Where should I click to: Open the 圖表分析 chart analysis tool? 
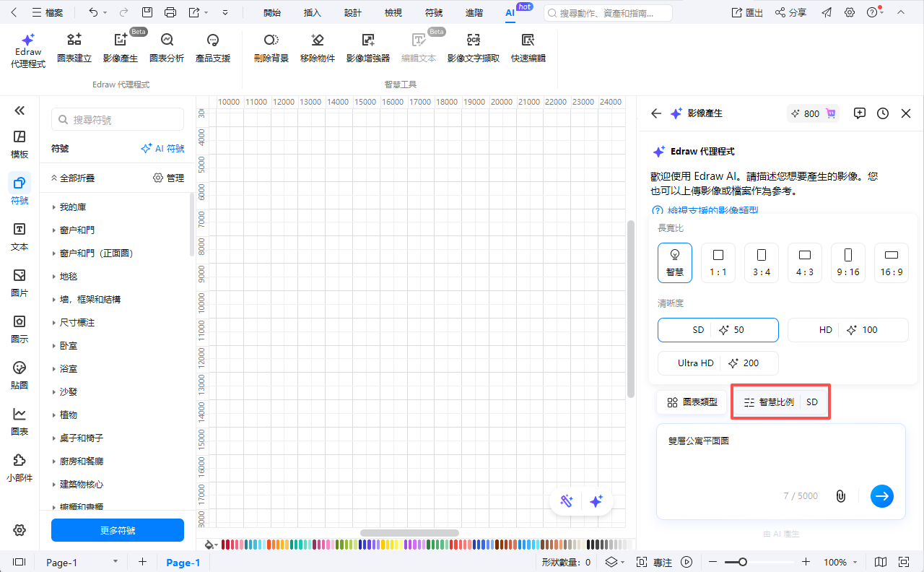point(166,41)
